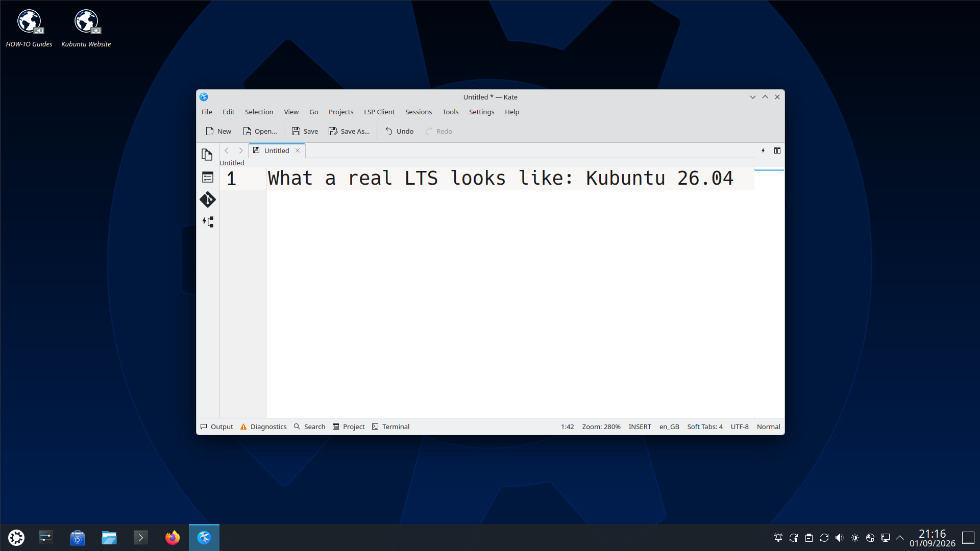Open the Settings menu
The width and height of the screenshot is (980, 551).
pyautogui.click(x=481, y=112)
